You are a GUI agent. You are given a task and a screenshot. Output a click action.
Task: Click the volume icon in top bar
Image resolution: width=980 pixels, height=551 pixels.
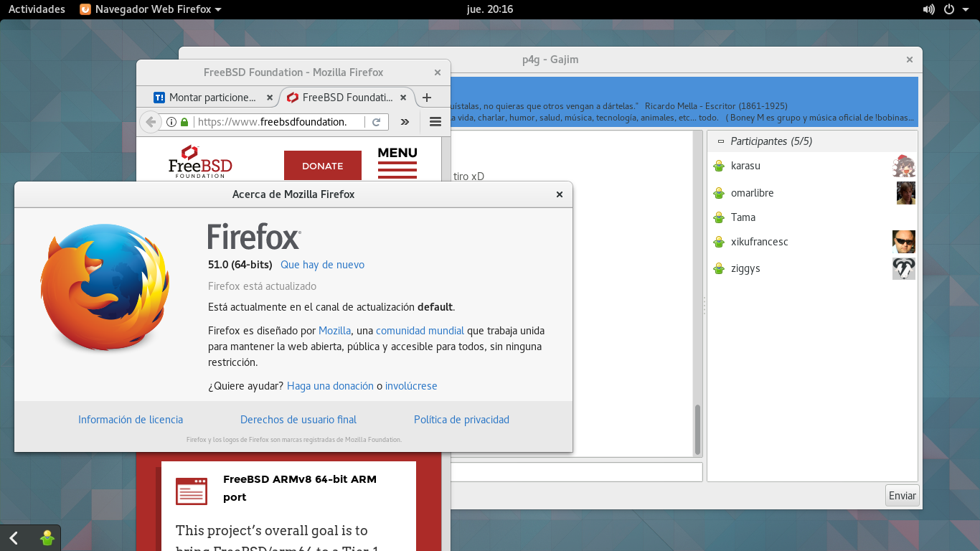click(928, 9)
